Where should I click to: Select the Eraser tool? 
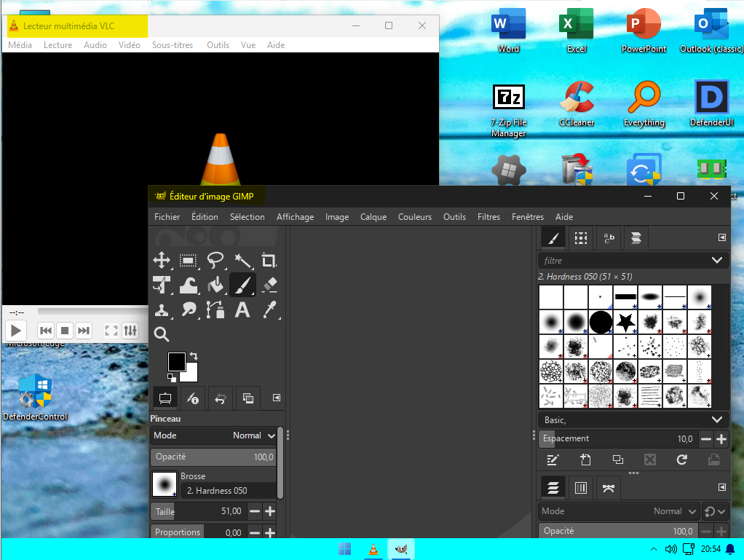coord(269,285)
